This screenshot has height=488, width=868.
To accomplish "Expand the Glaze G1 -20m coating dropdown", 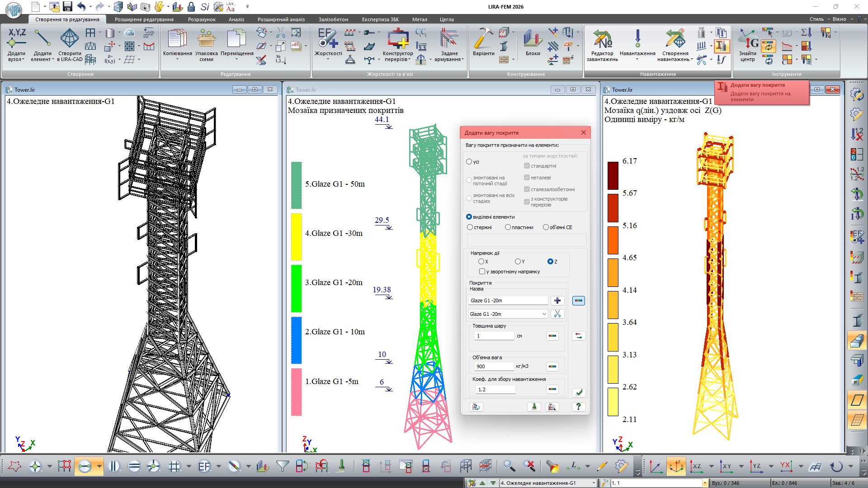I will [x=544, y=314].
